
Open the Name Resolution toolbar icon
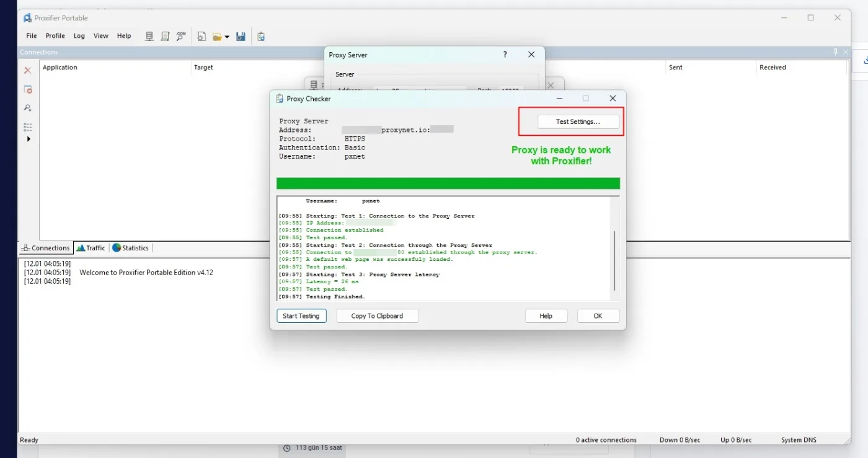(181, 37)
